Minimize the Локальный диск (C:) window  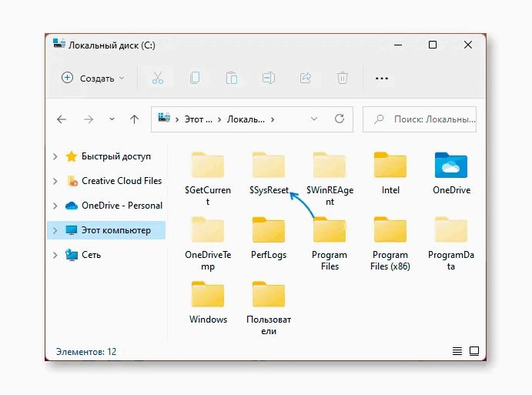(x=398, y=45)
